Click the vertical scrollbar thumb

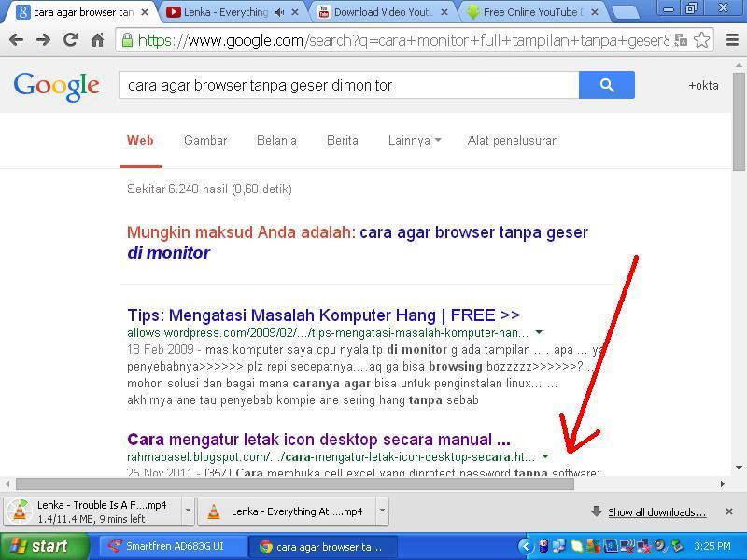coord(739,122)
